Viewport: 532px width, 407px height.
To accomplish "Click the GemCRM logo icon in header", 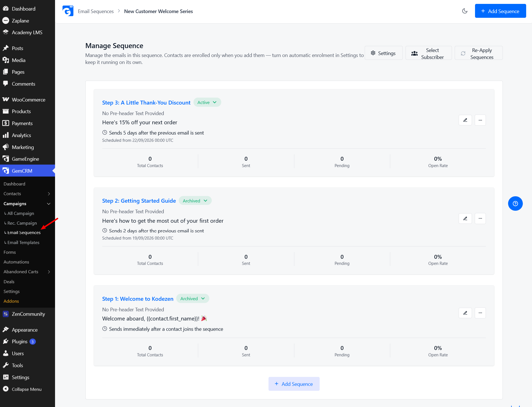I will [68, 11].
